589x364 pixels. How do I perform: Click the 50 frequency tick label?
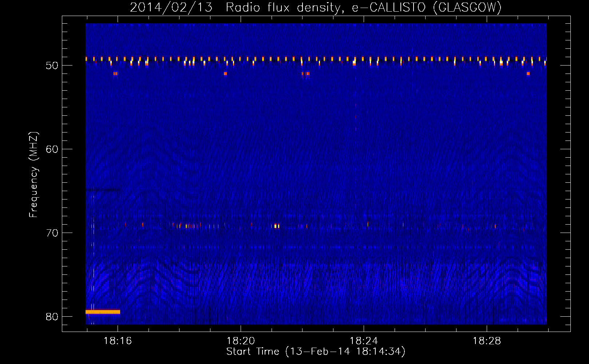(x=52, y=66)
